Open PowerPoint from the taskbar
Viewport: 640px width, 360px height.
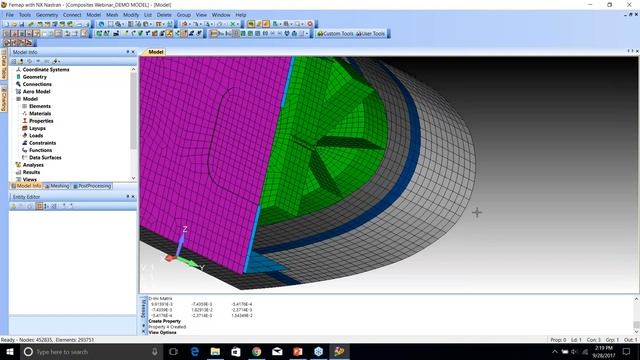[298, 351]
